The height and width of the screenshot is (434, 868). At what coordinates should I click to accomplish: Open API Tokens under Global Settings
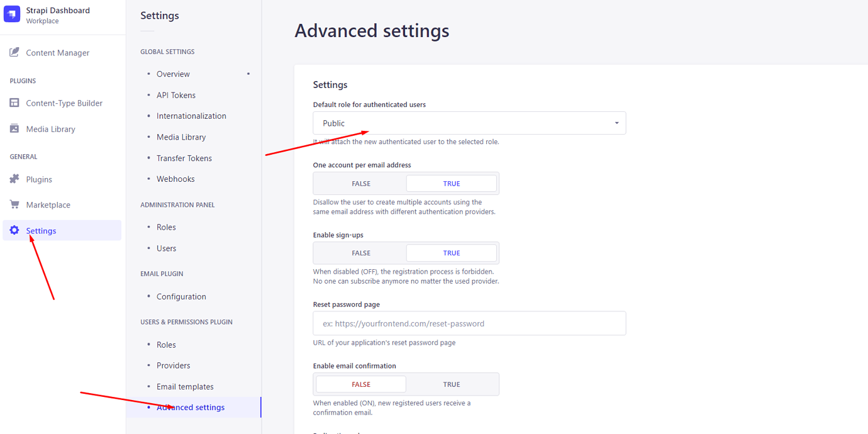click(x=175, y=94)
